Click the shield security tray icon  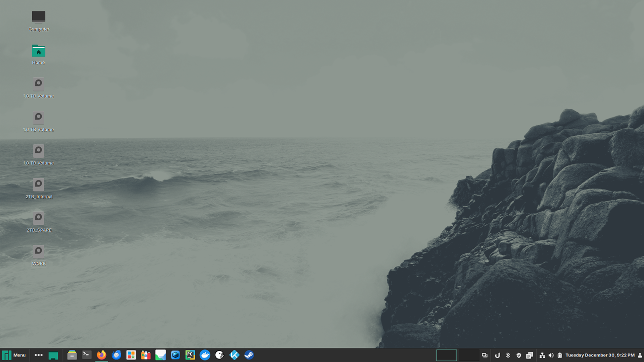pos(519,355)
